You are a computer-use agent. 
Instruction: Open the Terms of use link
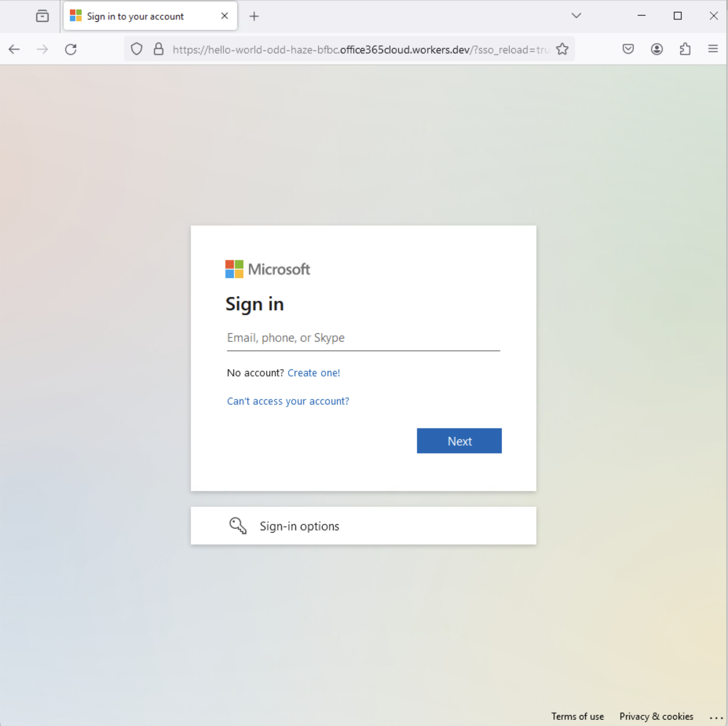(x=578, y=716)
